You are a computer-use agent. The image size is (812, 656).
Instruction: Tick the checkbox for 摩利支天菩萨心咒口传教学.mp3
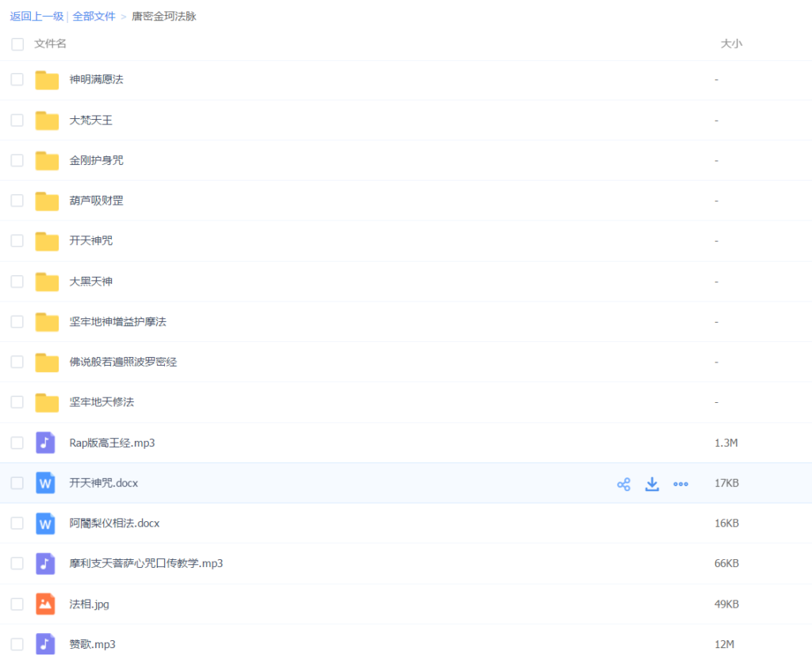coord(17,564)
